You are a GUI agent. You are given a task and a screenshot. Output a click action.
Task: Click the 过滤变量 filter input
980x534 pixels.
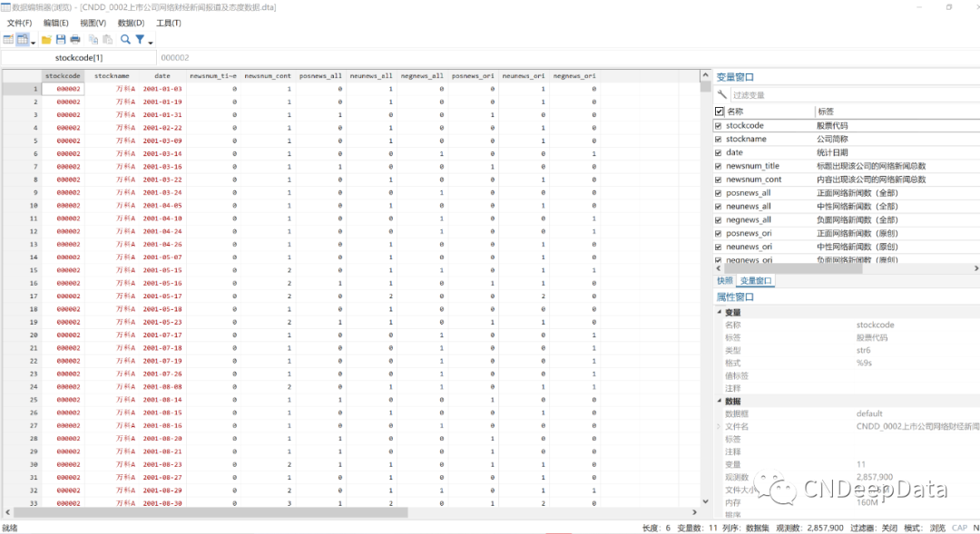(855, 95)
